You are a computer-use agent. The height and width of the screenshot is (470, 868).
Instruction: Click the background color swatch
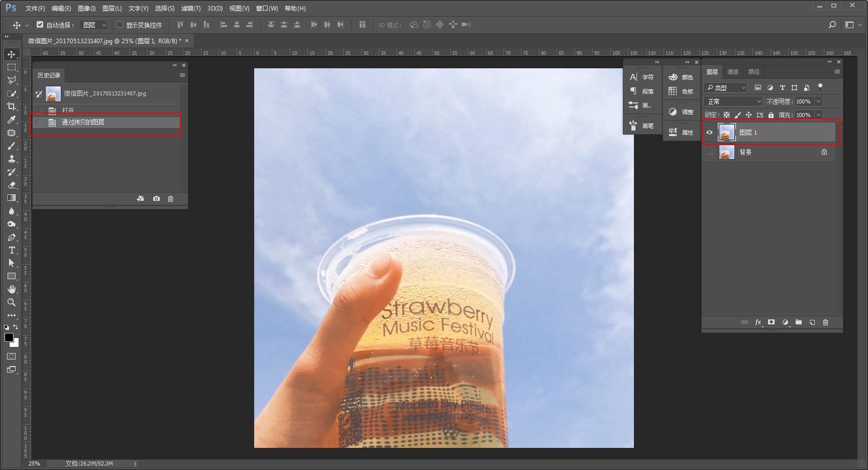click(16, 344)
